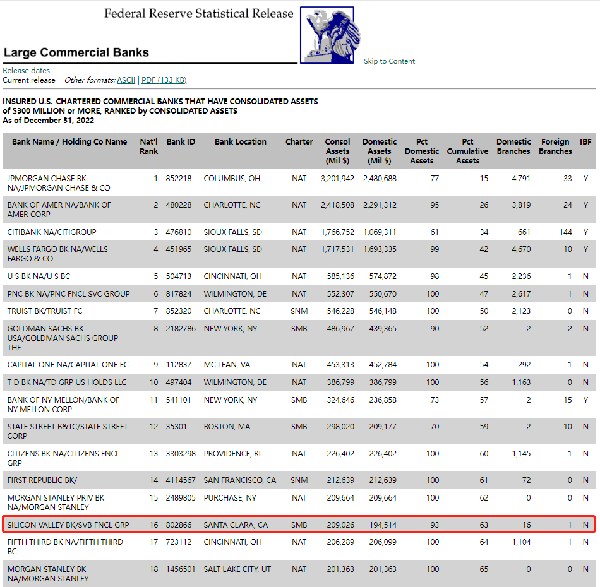Select MORGAN STANLEY BK NA in rank 18 row
Screen dimensions: 600x587
47,574
